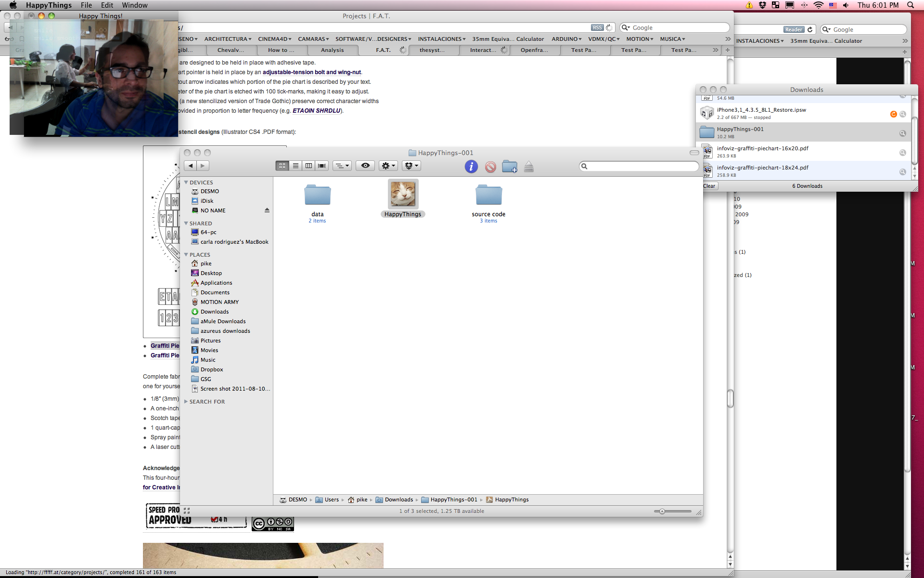Click the Reader button in rear Safari window
This screenshot has width=924, height=578.
(x=794, y=29)
